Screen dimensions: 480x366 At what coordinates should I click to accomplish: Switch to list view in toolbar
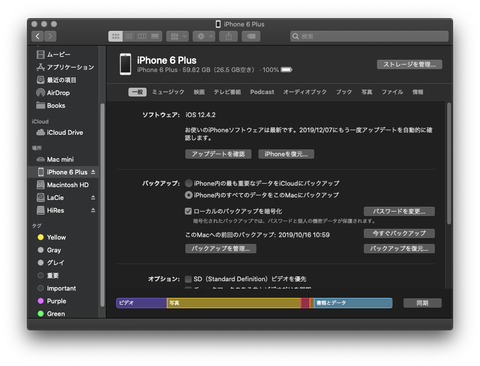[129, 36]
